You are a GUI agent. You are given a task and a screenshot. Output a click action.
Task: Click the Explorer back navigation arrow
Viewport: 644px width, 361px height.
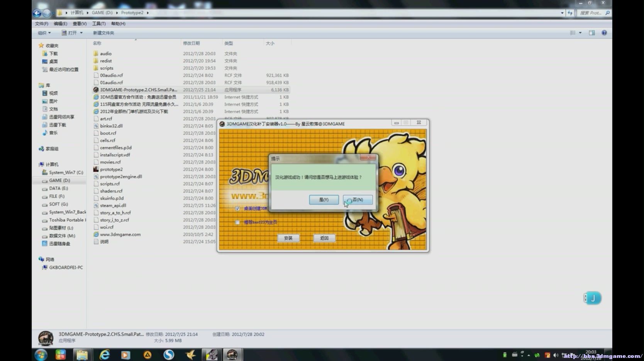pos(37,13)
